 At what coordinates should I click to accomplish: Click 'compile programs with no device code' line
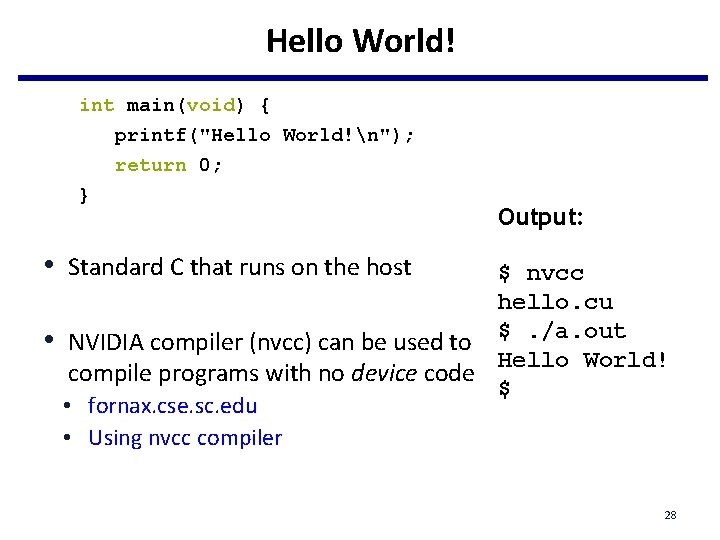pyautogui.click(x=271, y=373)
